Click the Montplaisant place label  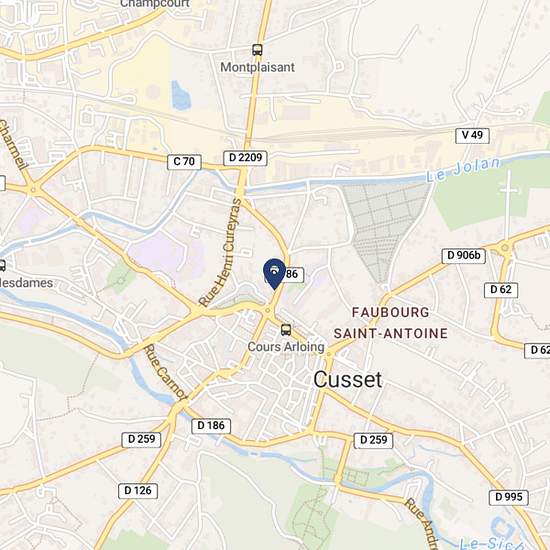tap(257, 67)
